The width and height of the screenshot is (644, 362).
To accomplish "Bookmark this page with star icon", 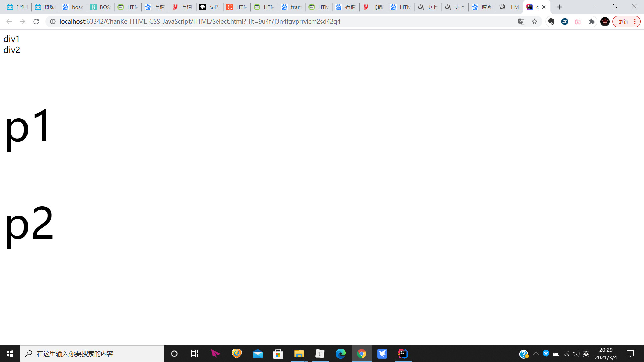I will click(x=535, y=22).
